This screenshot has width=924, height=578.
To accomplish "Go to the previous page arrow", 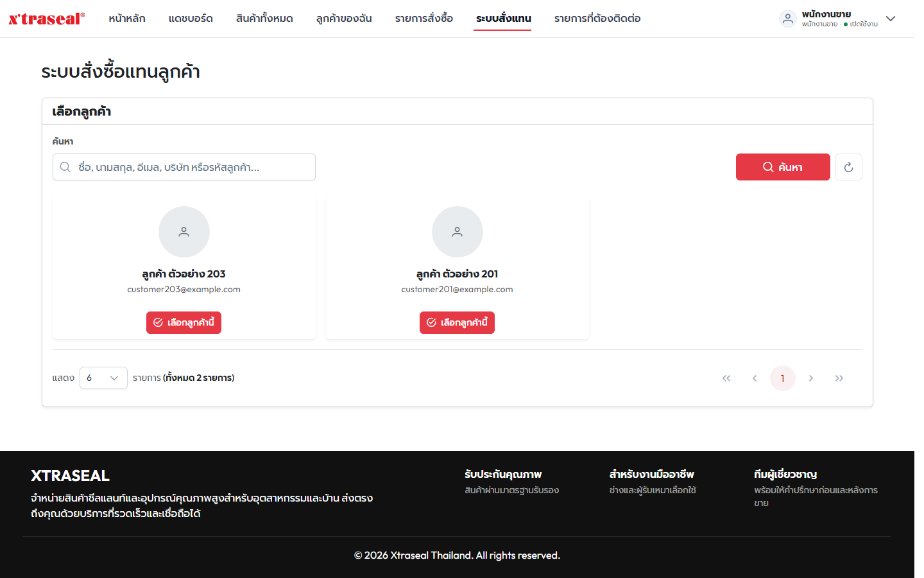I will (755, 378).
